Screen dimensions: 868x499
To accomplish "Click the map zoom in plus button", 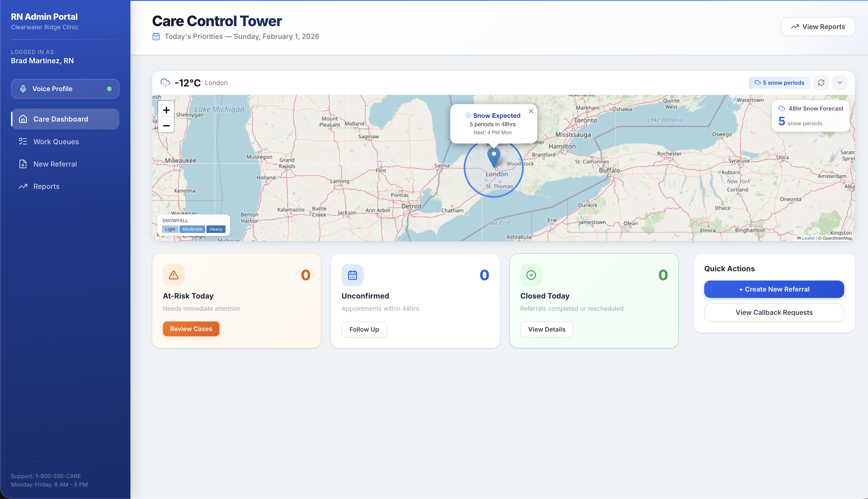I will pos(166,110).
